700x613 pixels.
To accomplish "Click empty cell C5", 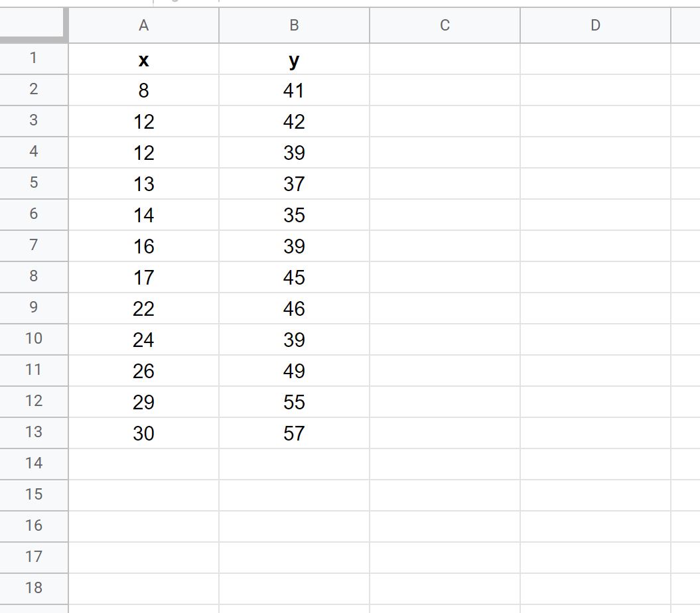I will (445, 184).
